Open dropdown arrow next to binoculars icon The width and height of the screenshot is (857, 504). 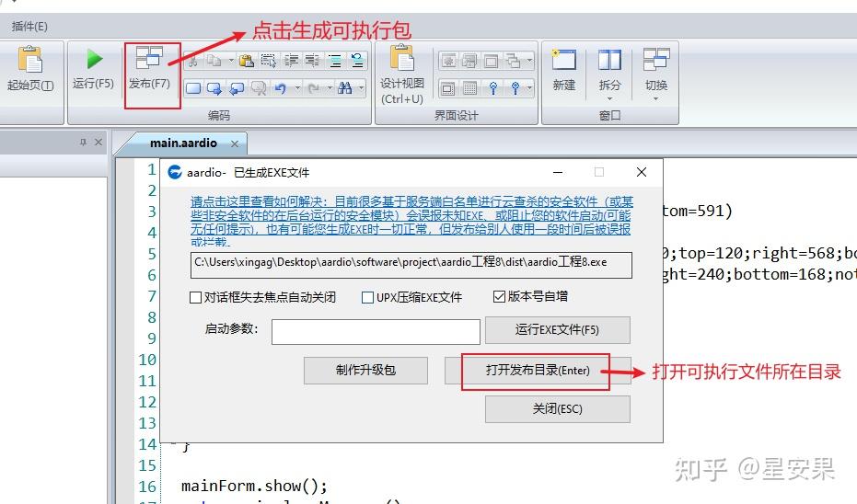tap(361, 88)
